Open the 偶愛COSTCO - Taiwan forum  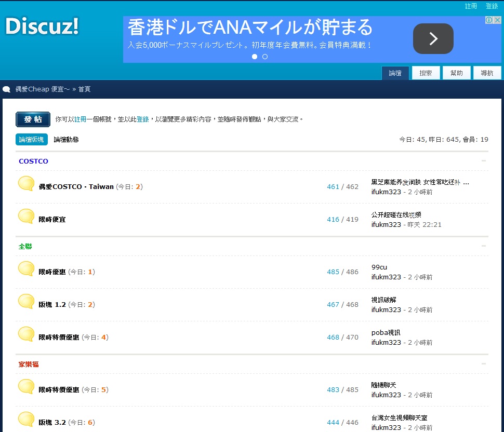click(x=76, y=187)
